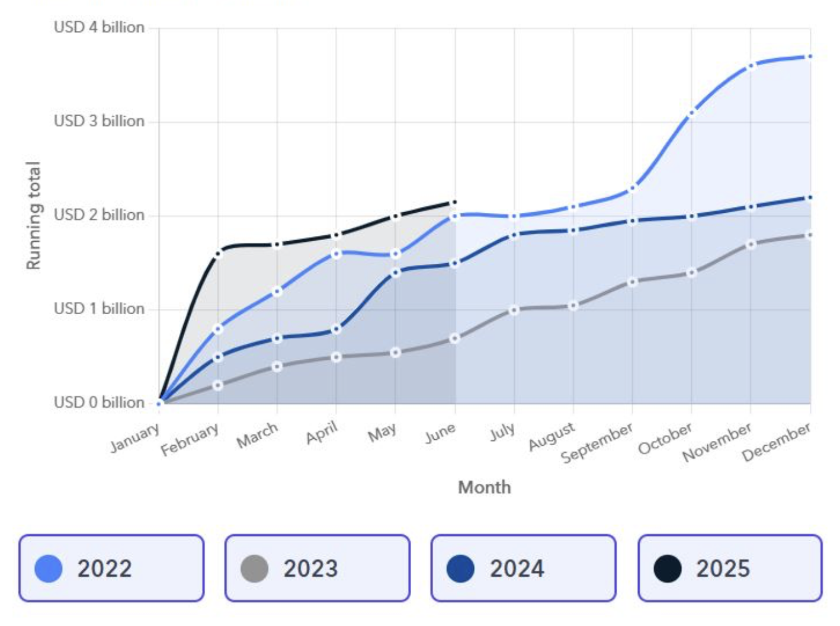Viewport: 840px width, 626px height.
Task: Select the 2023 data point at July
Action: (514, 310)
